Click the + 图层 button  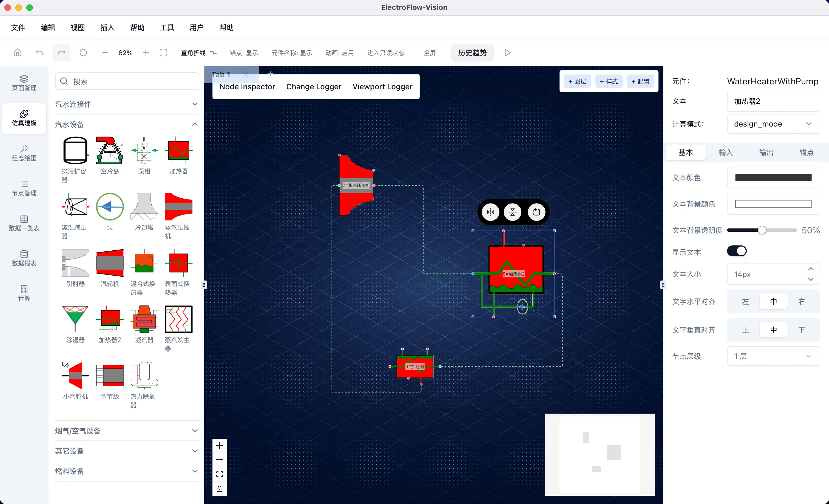tap(577, 81)
